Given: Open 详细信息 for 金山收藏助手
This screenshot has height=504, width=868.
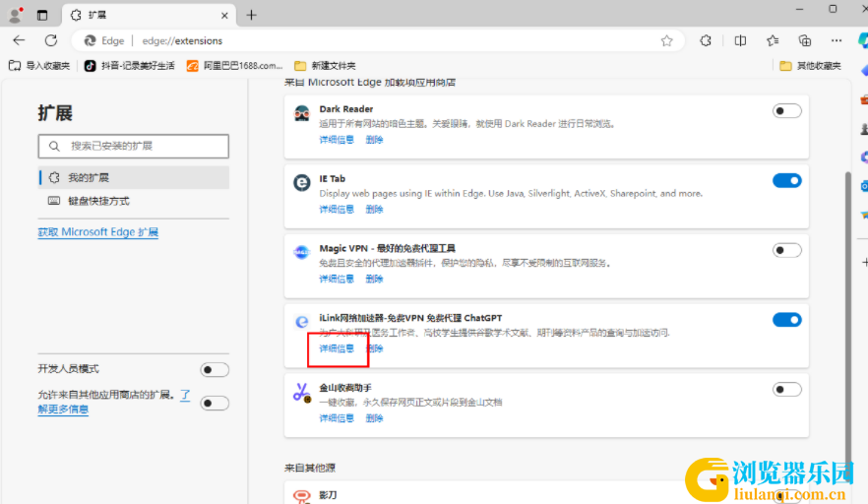Looking at the screenshot, I should (337, 418).
